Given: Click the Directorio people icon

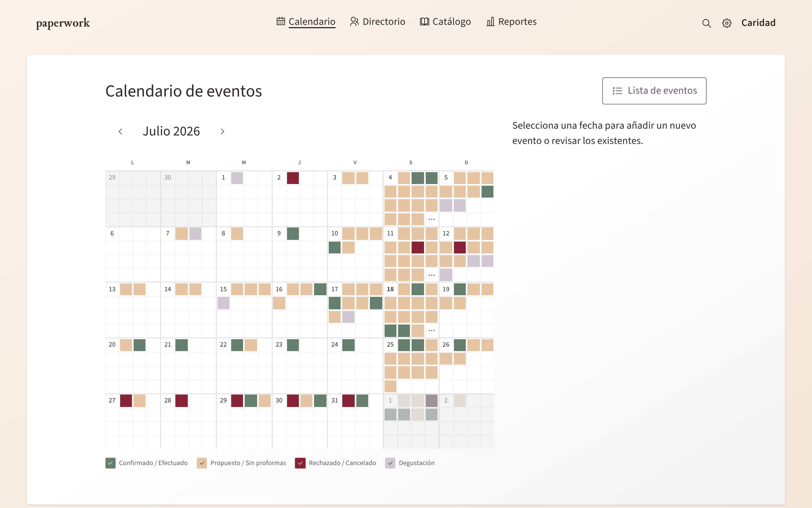Looking at the screenshot, I should (354, 21).
